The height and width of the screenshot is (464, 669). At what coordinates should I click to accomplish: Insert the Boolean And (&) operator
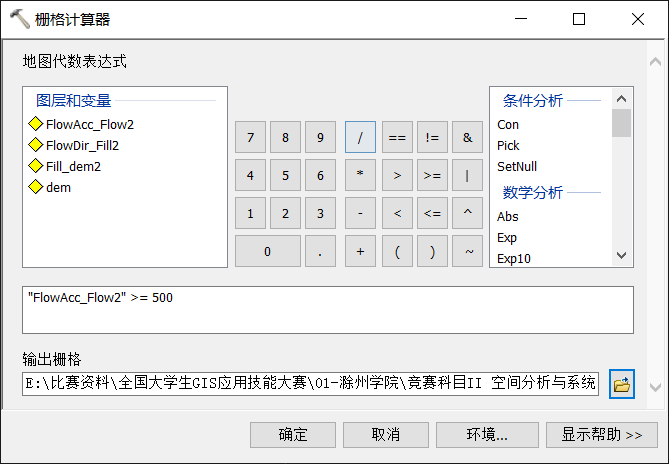point(468,137)
